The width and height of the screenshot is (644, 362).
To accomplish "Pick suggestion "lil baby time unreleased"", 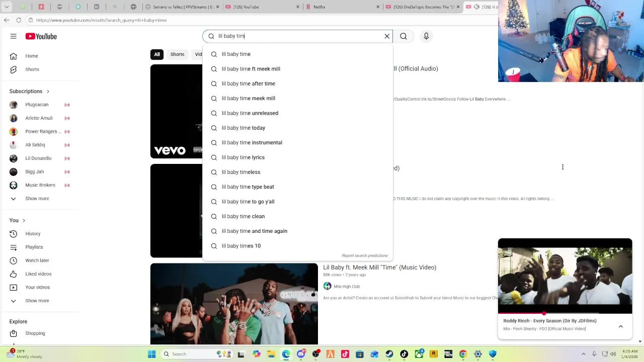I will pos(297,113).
